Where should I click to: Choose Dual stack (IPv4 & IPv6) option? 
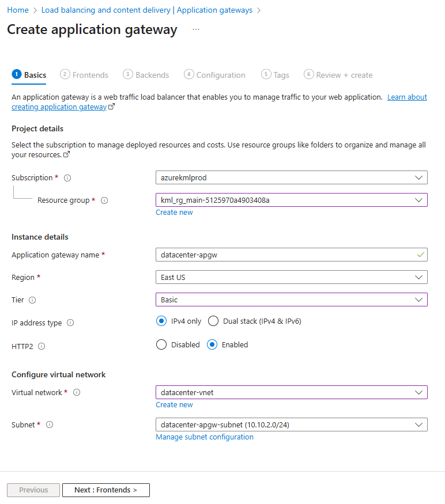[213, 321]
